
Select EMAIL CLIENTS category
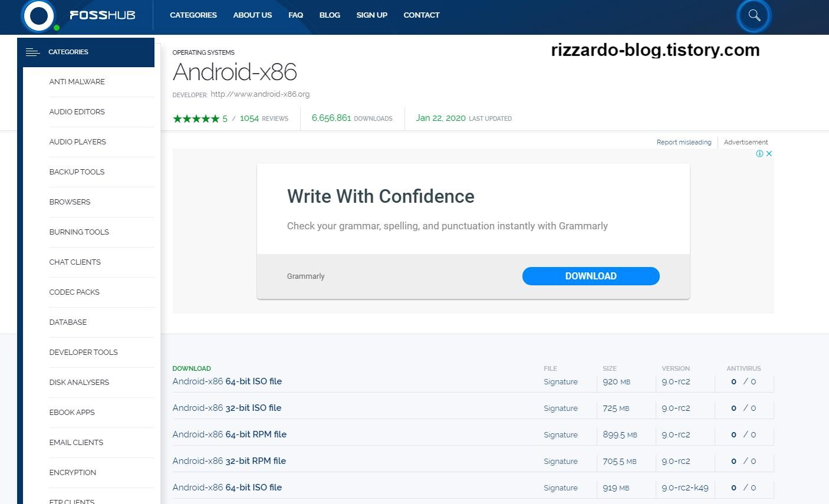76,443
